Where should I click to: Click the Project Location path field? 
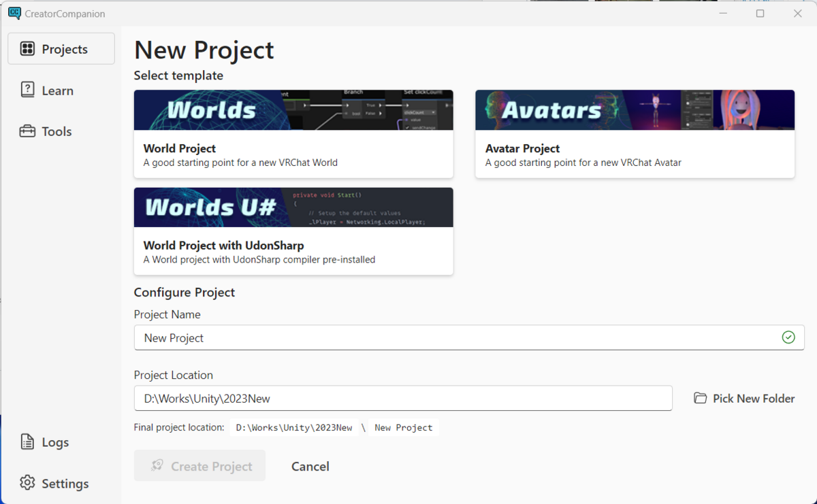[x=403, y=399]
